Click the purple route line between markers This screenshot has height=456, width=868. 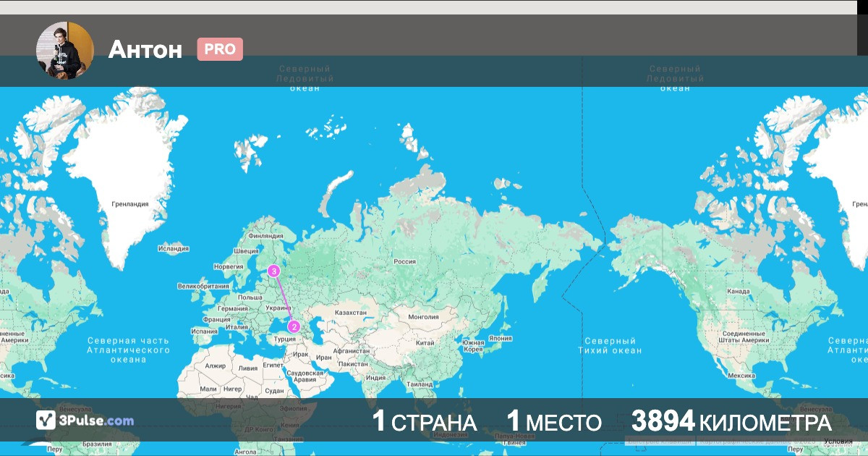pos(284,299)
